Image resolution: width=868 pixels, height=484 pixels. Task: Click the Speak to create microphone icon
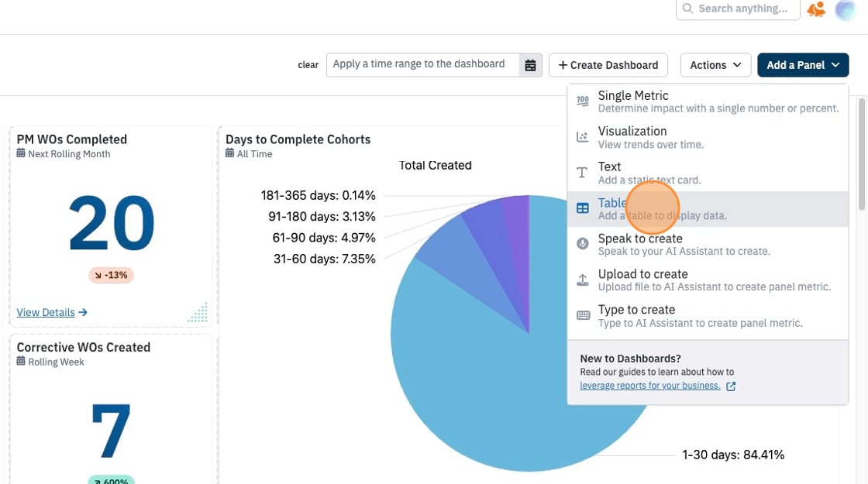tap(582, 244)
